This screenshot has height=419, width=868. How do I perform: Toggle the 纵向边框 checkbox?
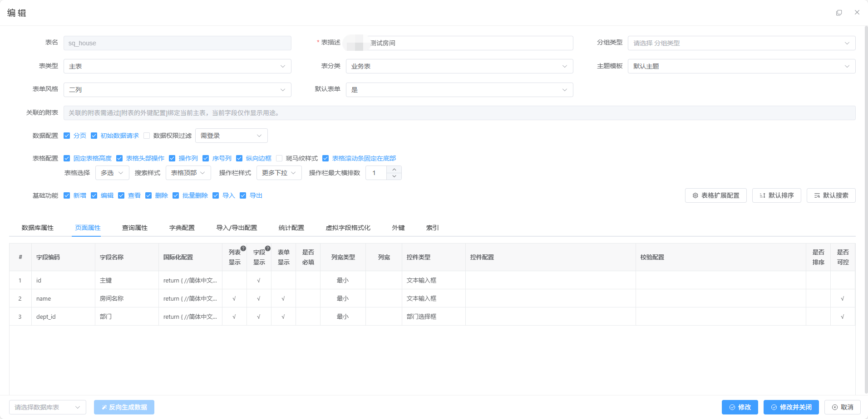[x=239, y=158]
